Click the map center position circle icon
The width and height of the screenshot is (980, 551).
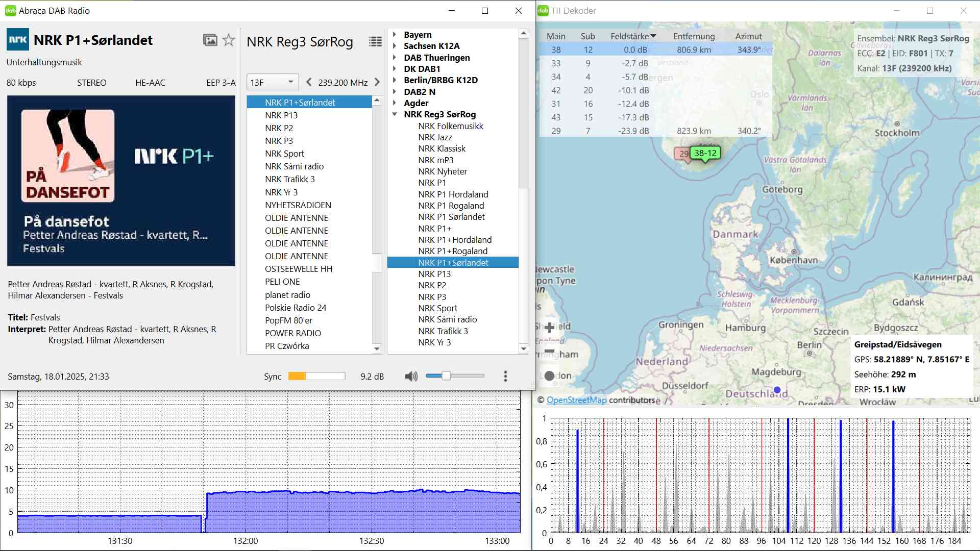[550, 376]
